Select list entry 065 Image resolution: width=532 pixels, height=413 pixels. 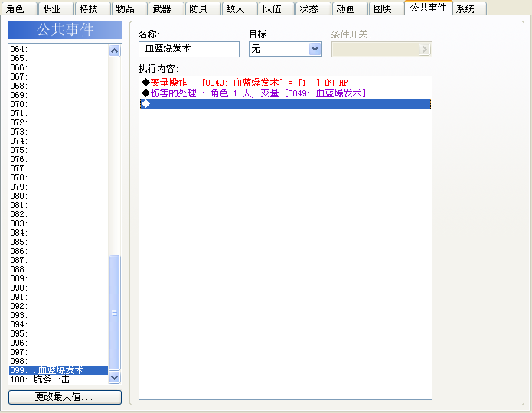[58, 58]
